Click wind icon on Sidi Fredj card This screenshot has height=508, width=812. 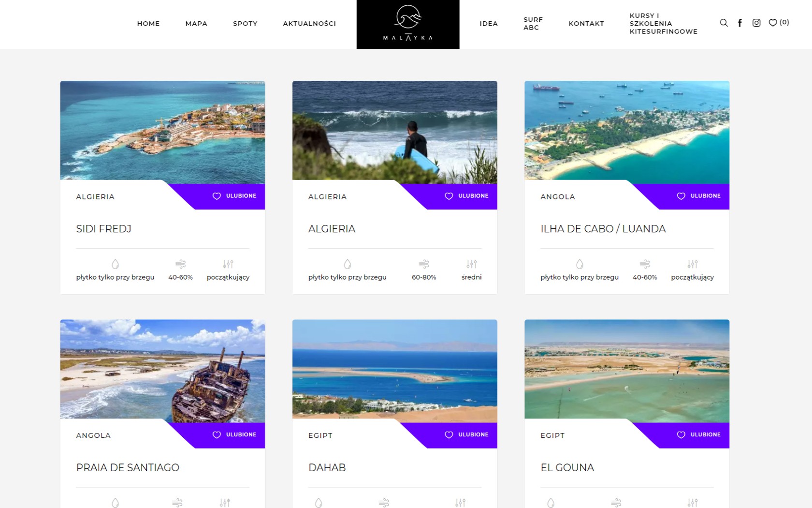coord(180,264)
